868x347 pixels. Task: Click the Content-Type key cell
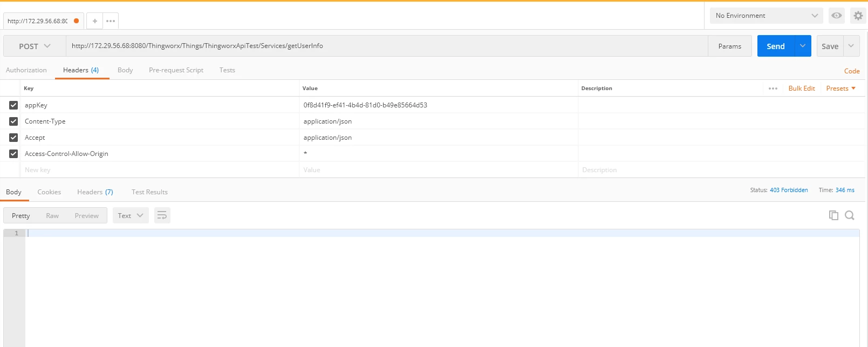click(x=160, y=121)
